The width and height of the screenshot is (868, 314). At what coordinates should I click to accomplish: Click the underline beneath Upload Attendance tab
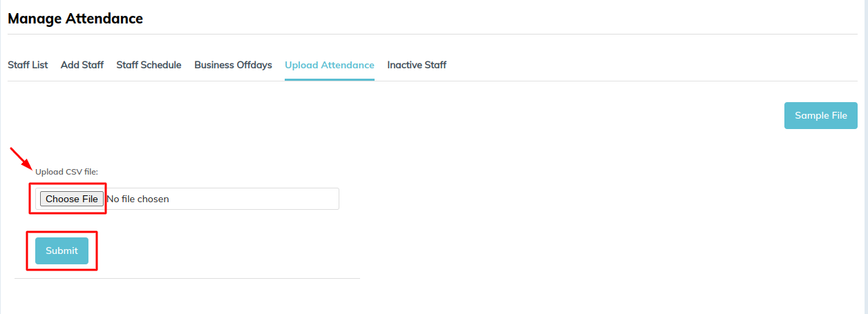pyautogui.click(x=330, y=80)
